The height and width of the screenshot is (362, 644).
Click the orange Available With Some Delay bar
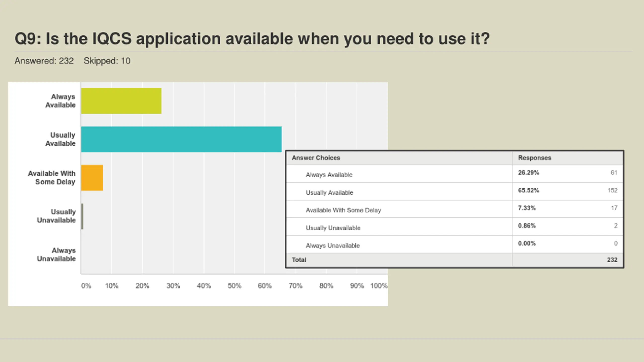(x=92, y=178)
